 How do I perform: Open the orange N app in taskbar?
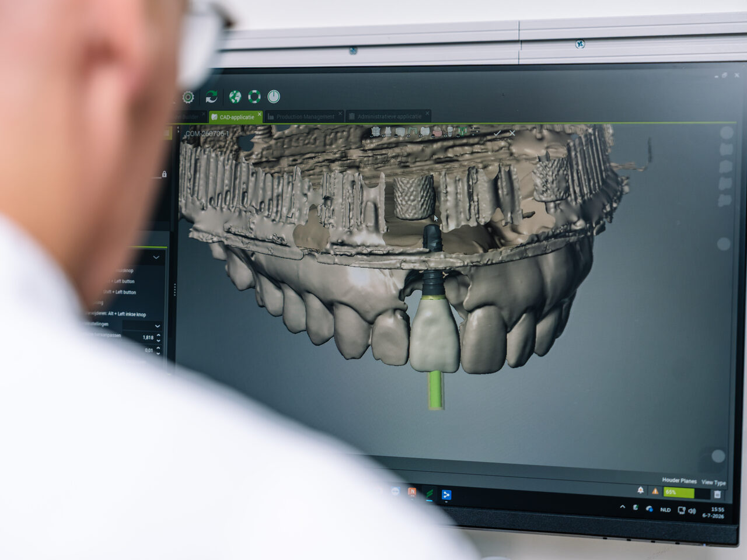pos(412,492)
